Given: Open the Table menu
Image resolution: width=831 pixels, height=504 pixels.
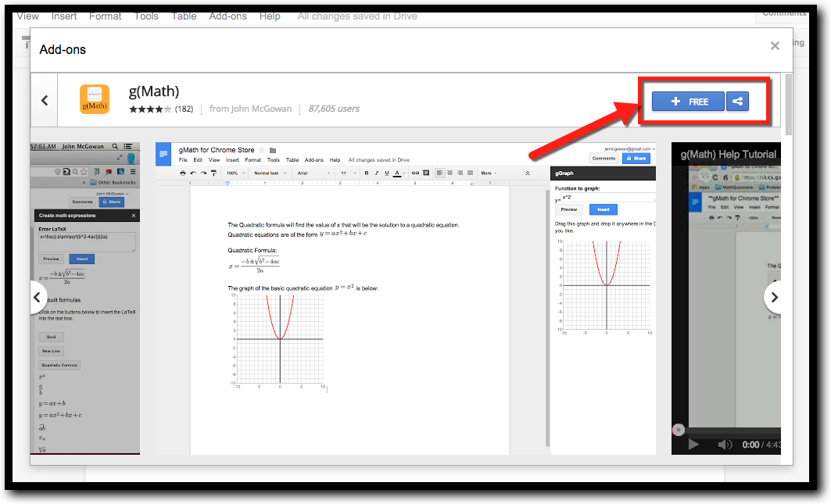Looking at the screenshot, I should click(x=184, y=16).
